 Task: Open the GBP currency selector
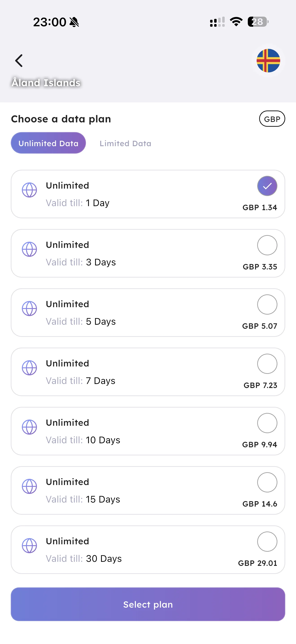pos(272,119)
